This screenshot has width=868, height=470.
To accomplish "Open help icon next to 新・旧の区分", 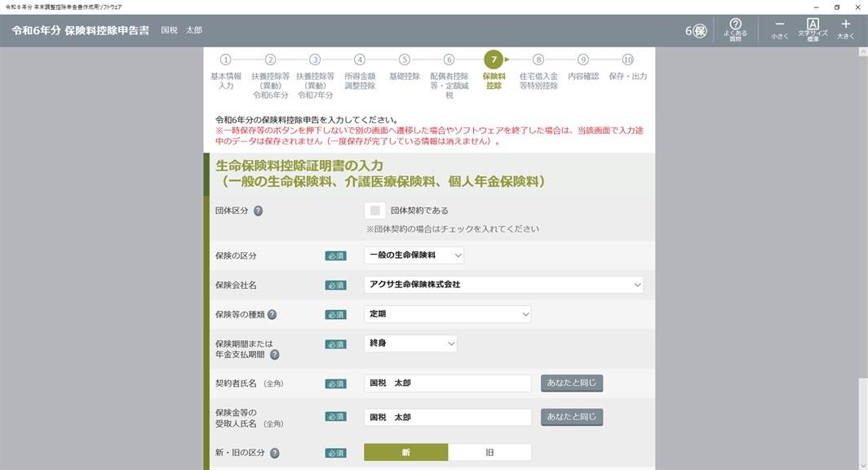I will pos(275,453).
